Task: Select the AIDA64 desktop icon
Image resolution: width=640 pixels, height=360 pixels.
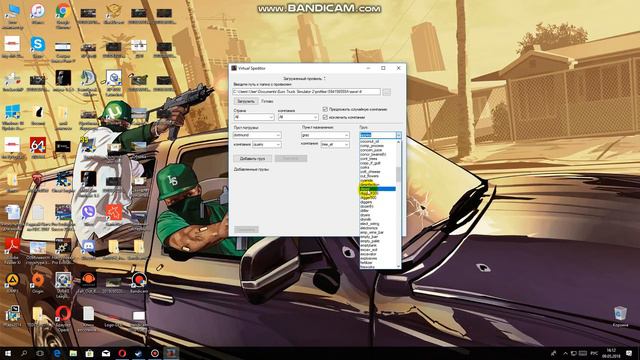Action: 38,146
